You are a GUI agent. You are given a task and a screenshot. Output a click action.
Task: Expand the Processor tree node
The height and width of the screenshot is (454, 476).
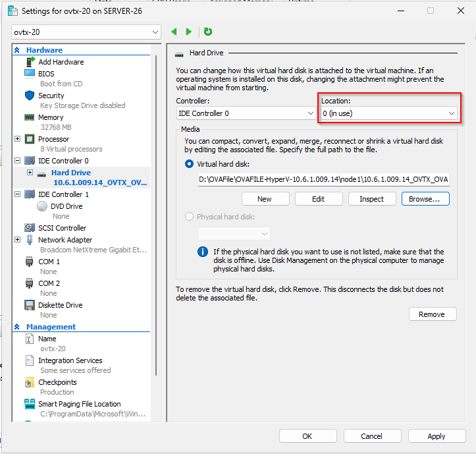click(x=18, y=139)
